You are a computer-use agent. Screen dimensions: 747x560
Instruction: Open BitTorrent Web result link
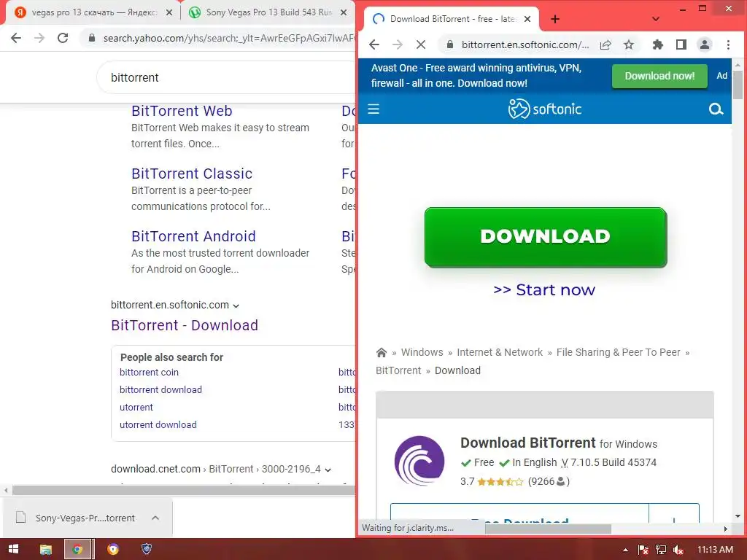tap(182, 111)
